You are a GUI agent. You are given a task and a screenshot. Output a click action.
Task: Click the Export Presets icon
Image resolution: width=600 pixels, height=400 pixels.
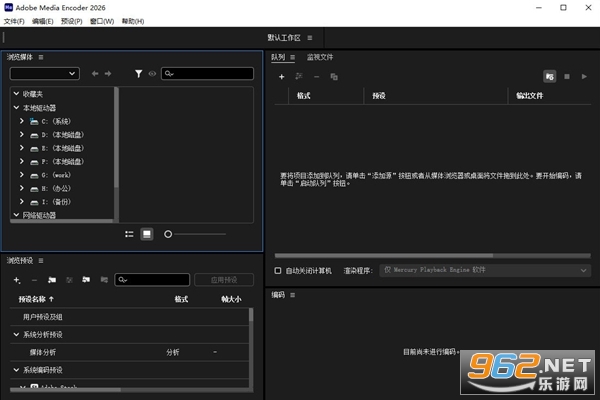click(104, 280)
